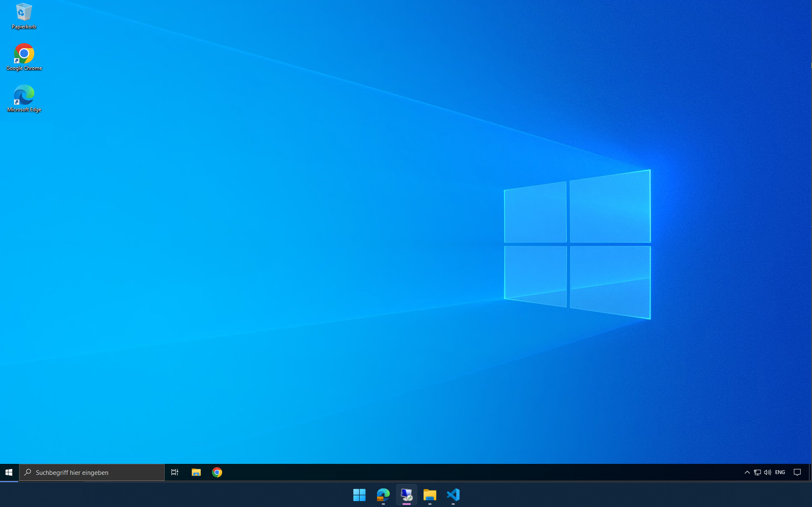This screenshot has width=812, height=507.
Task: Select the active Remote Desktop taskbar icon
Action: (406, 495)
